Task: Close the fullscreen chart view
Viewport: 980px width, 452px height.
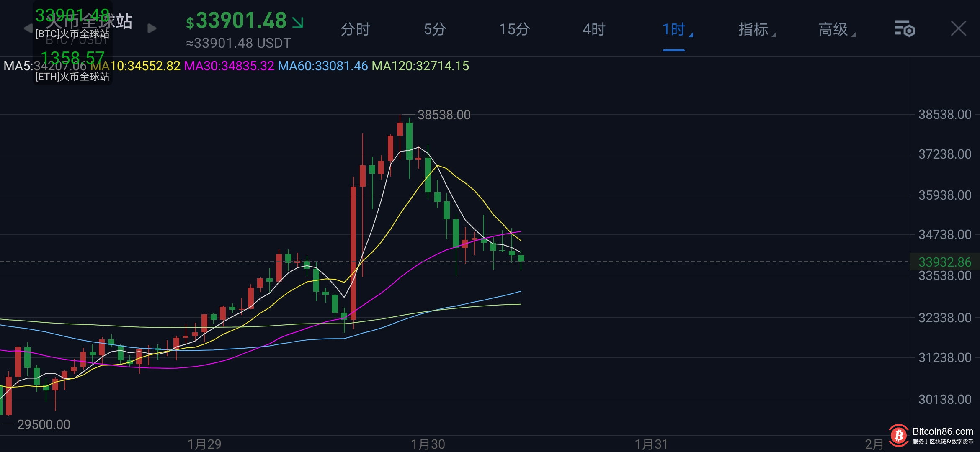Action: [x=958, y=29]
